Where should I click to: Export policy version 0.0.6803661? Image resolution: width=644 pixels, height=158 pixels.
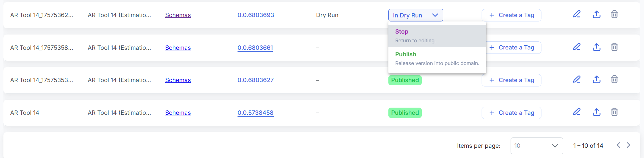pyautogui.click(x=597, y=47)
